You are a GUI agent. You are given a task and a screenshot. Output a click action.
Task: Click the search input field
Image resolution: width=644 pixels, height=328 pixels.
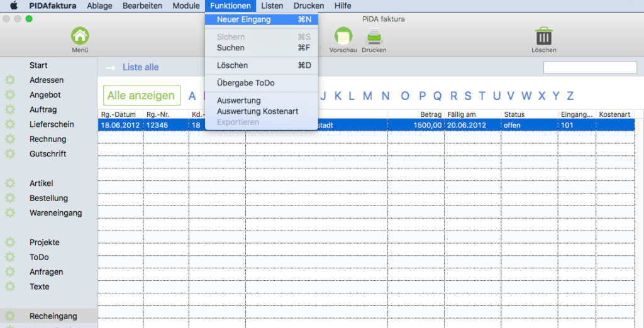[590, 67]
